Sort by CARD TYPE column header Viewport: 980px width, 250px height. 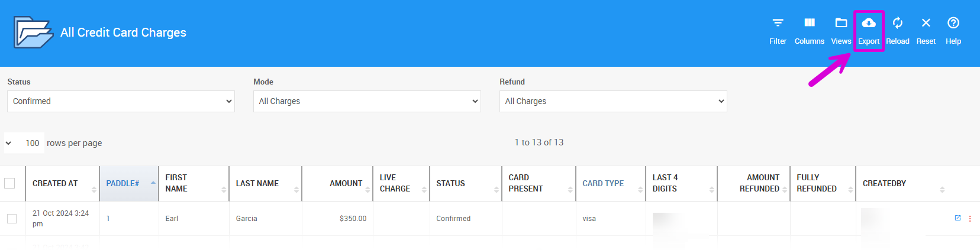pyautogui.click(x=603, y=183)
